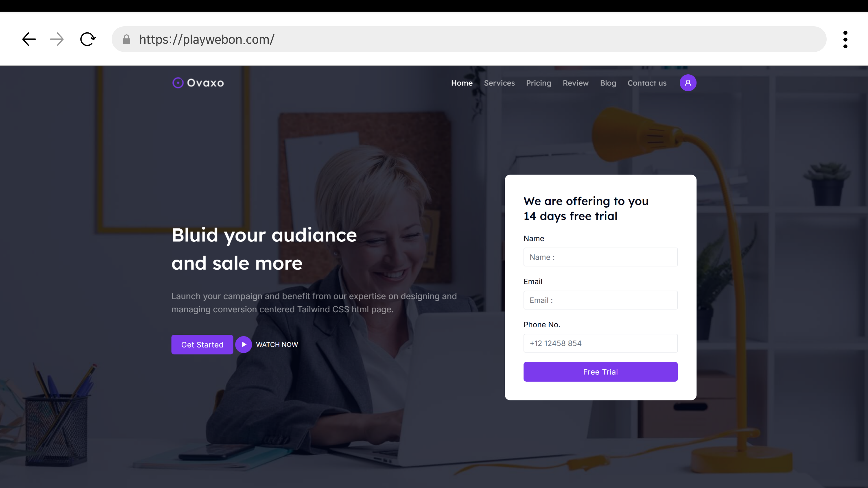Submit the form with Free Trial button
Viewport: 868px width, 488px height.
[x=600, y=372]
